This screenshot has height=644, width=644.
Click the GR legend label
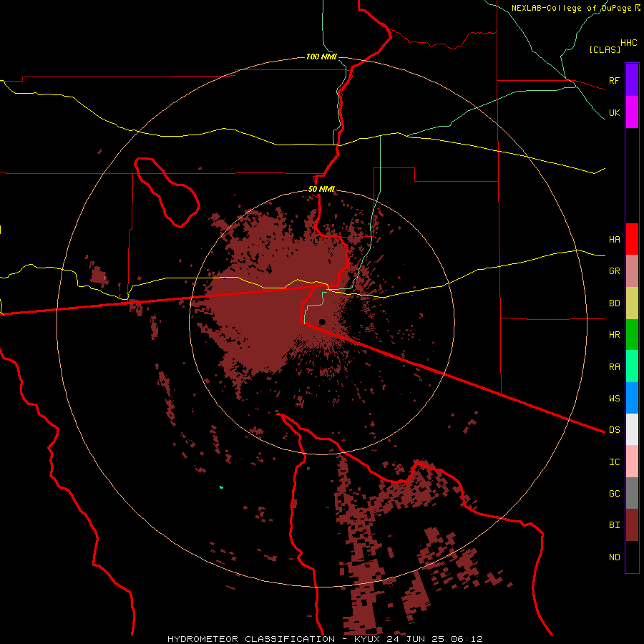pyautogui.click(x=614, y=271)
